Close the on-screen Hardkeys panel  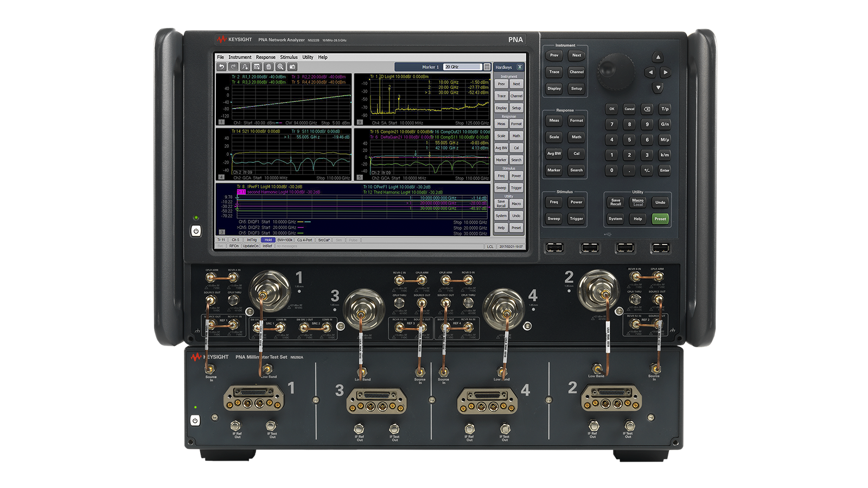point(520,67)
